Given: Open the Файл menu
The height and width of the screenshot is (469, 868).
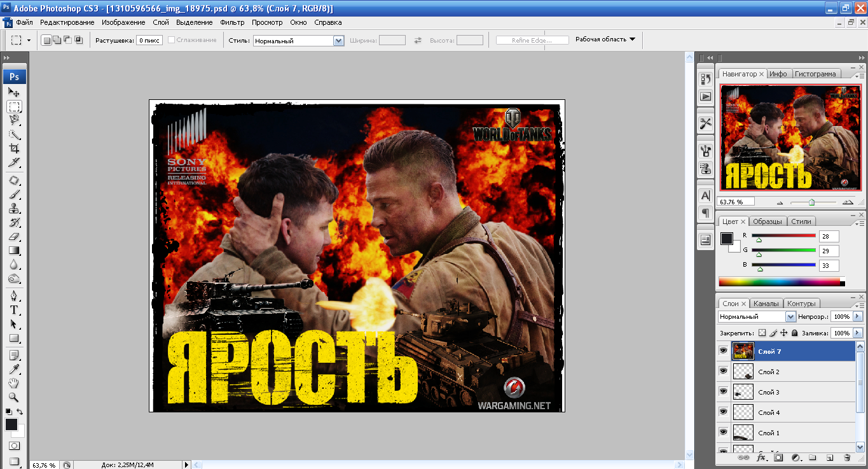Looking at the screenshot, I should click(x=24, y=22).
